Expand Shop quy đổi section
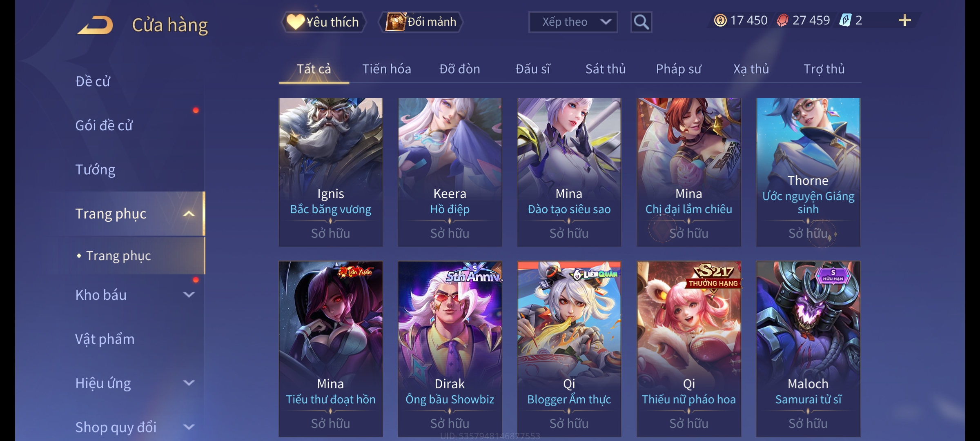The height and width of the screenshot is (441, 980). click(x=189, y=427)
